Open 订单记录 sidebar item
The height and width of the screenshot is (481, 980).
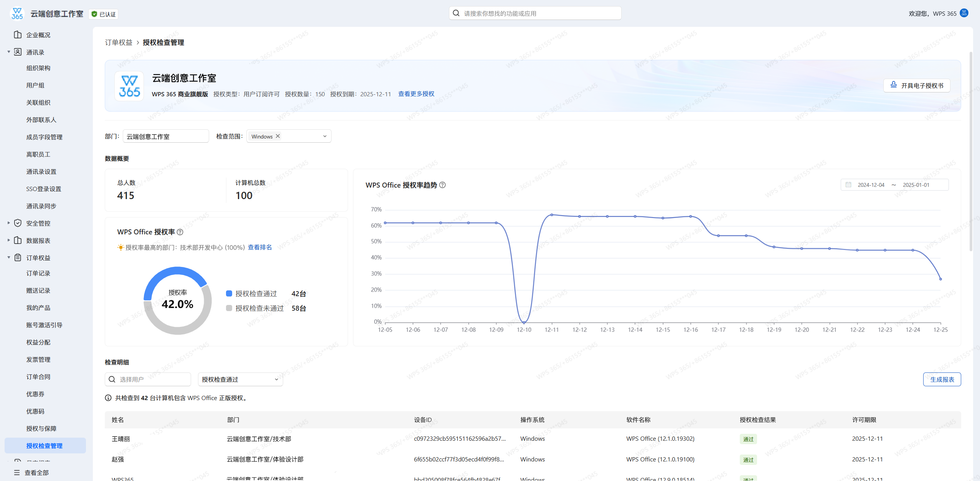point(38,273)
